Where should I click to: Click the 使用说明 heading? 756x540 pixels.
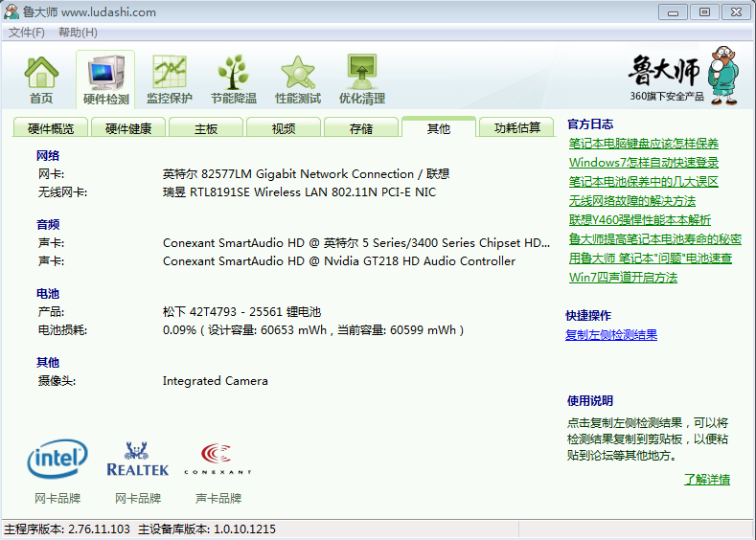590,401
